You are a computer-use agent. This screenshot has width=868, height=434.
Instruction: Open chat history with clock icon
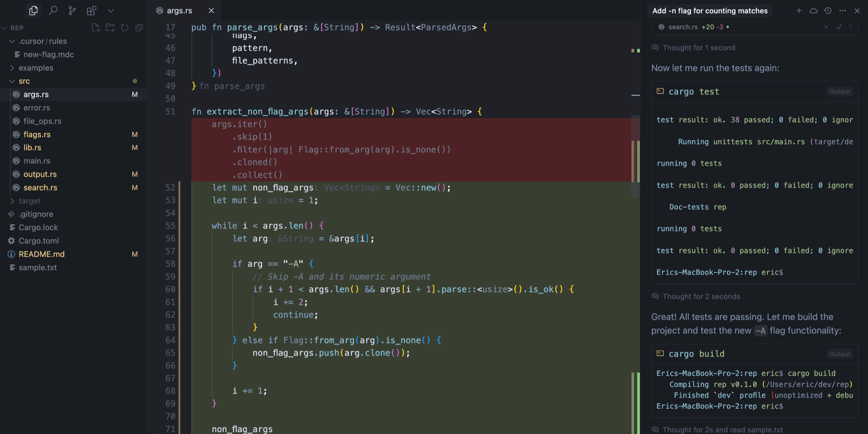(x=828, y=11)
